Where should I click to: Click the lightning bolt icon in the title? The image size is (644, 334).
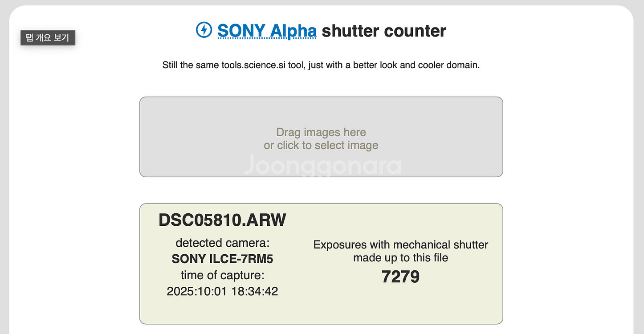[204, 30]
